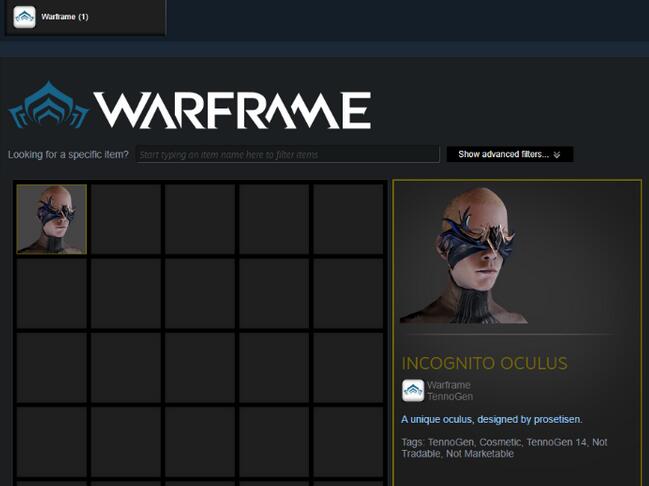Click the WARFRAME wordmark banner
Image resolution: width=649 pixels, height=486 pixels.
pos(232,110)
